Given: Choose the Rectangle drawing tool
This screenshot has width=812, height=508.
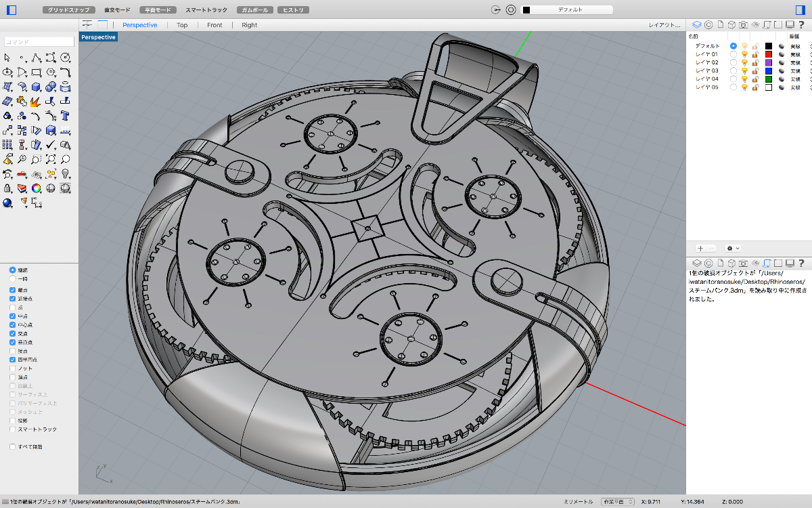Looking at the screenshot, I should coord(37,72).
